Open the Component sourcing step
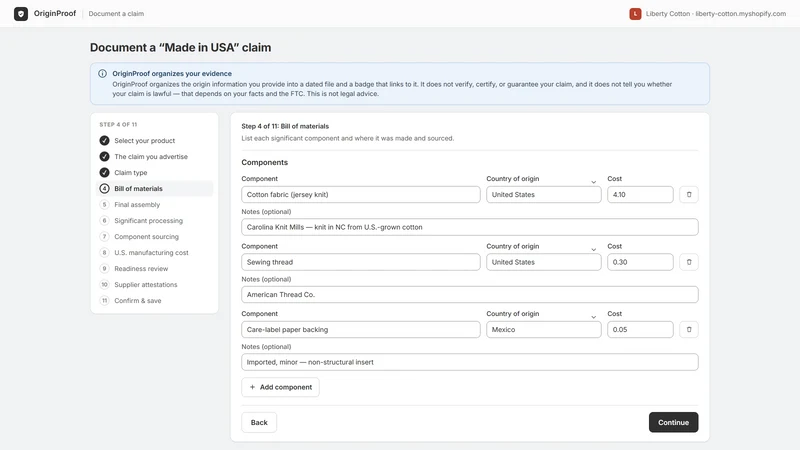The width and height of the screenshot is (800, 450). click(x=154, y=237)
